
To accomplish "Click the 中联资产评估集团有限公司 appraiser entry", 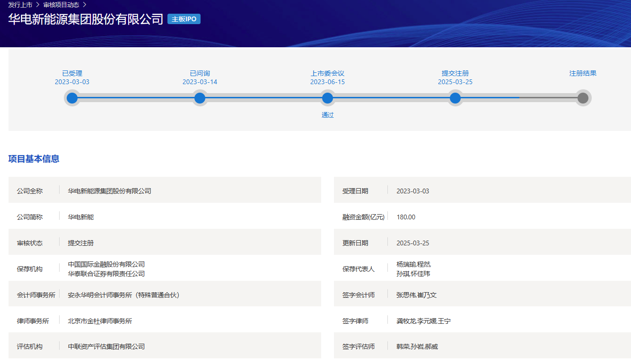I will coord(106,347).
